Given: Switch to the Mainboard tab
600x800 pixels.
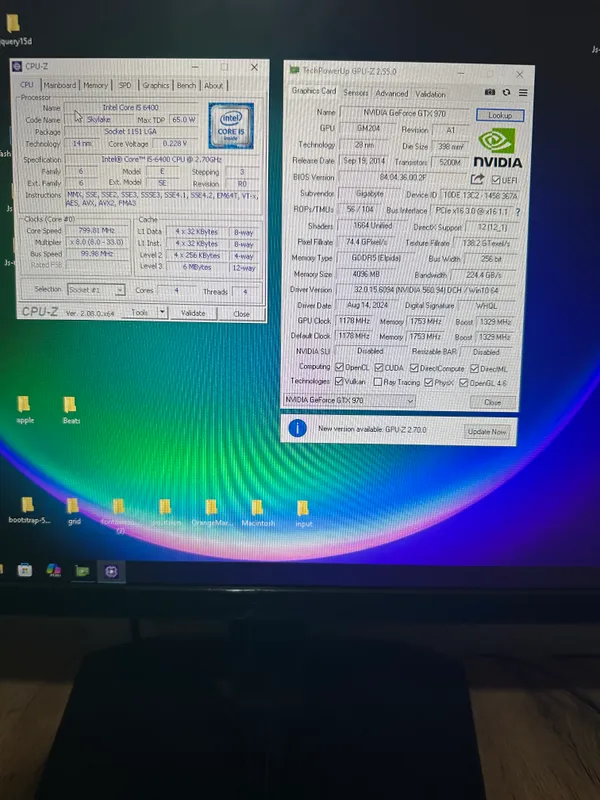Looking at the screenshot, I should coord(60,85).
